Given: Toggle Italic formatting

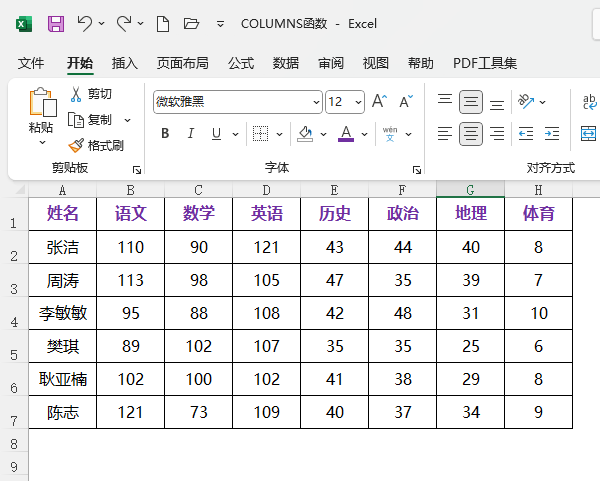Looking at the screenshot, I should pos(191,134).
